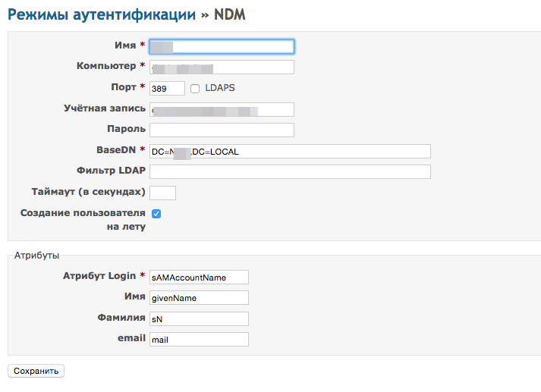Image resolution: width=541 pixels, height=392 pixels.
Task: Select the Фильтр LDAP label
Action: click(111, 171)
